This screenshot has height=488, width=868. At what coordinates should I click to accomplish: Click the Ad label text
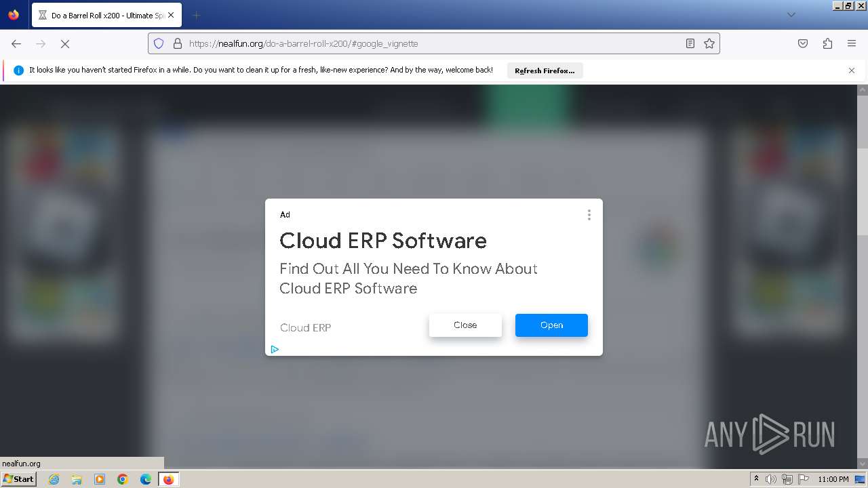(x=285, y=215)
